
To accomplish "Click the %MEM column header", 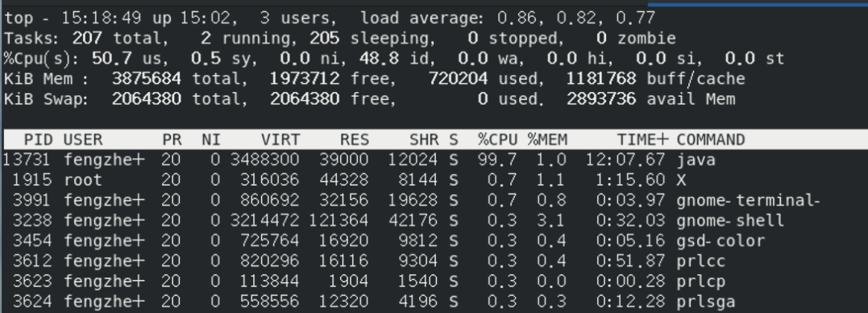I will pyautogui.click(x=547, y=140).
